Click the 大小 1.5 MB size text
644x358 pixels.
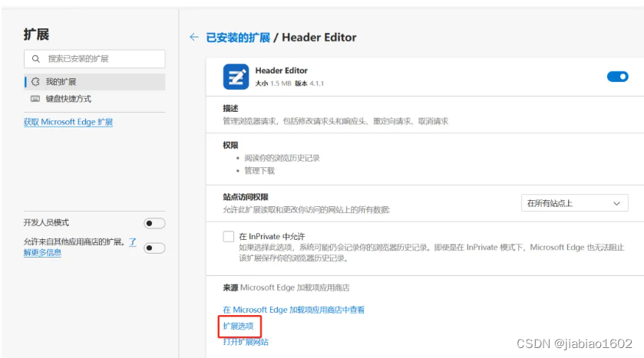point(273,84)
